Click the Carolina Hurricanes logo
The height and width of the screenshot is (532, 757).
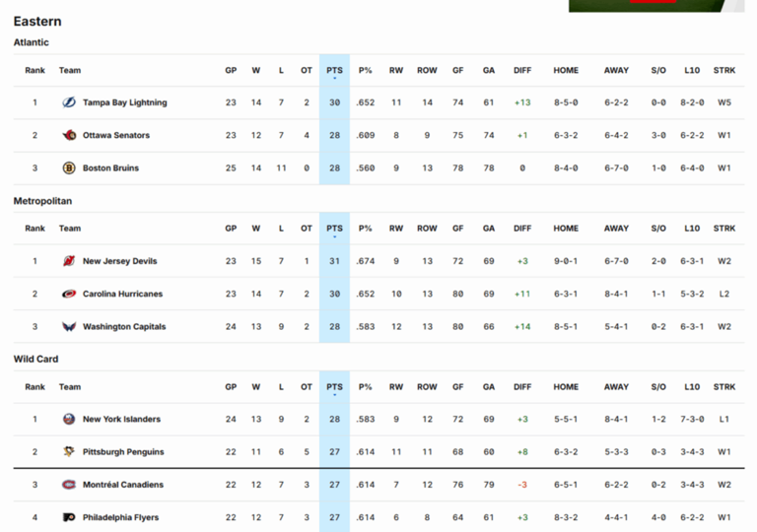pyautogui.click(x=69, y=294)
